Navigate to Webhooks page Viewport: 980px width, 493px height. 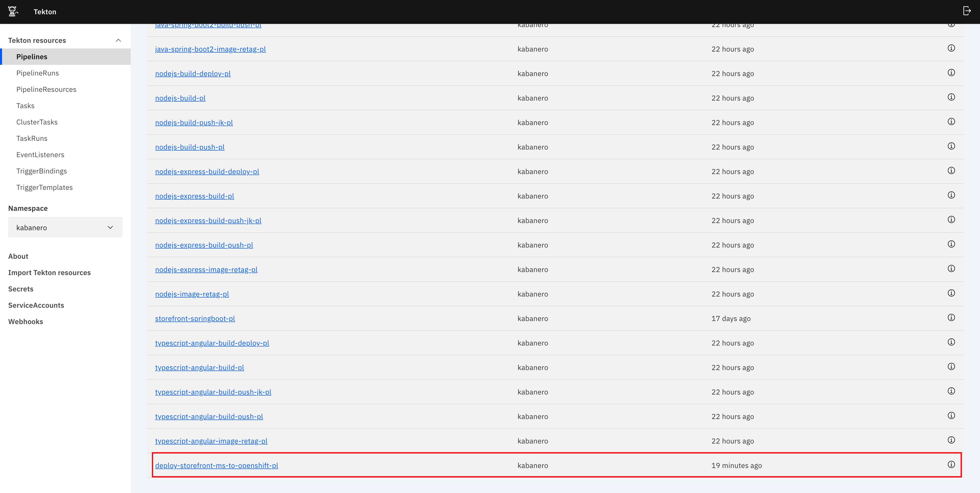coord(26,322)
